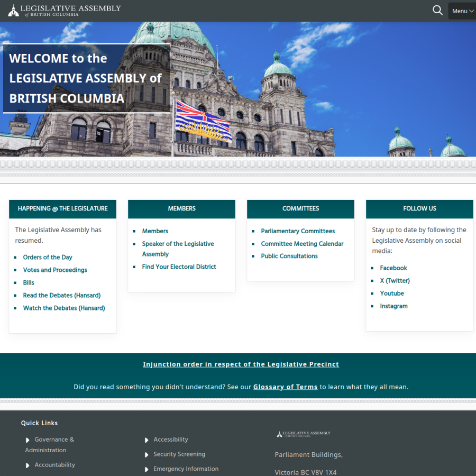Open the Members link
The width and height of the screenshot is (476, 476).
[x=155, y=231]
